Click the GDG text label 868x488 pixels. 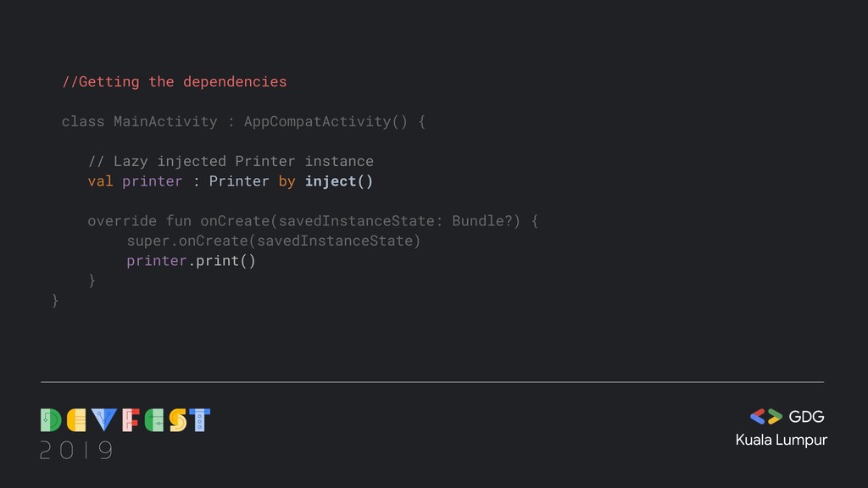pyautogui.click(x=806, y=417)
